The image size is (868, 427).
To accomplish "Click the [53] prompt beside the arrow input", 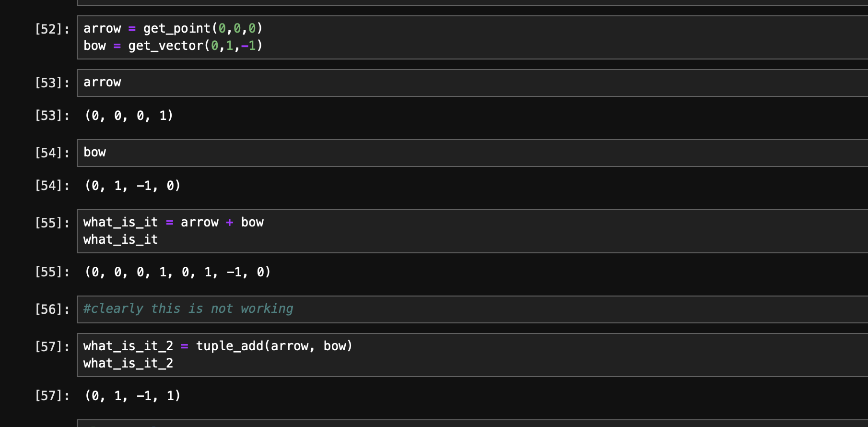I will pos(52,83).
